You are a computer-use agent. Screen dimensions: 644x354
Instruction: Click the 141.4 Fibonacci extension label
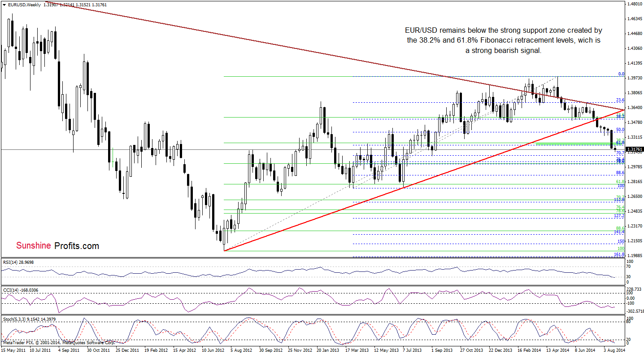[x=619, y=232]
